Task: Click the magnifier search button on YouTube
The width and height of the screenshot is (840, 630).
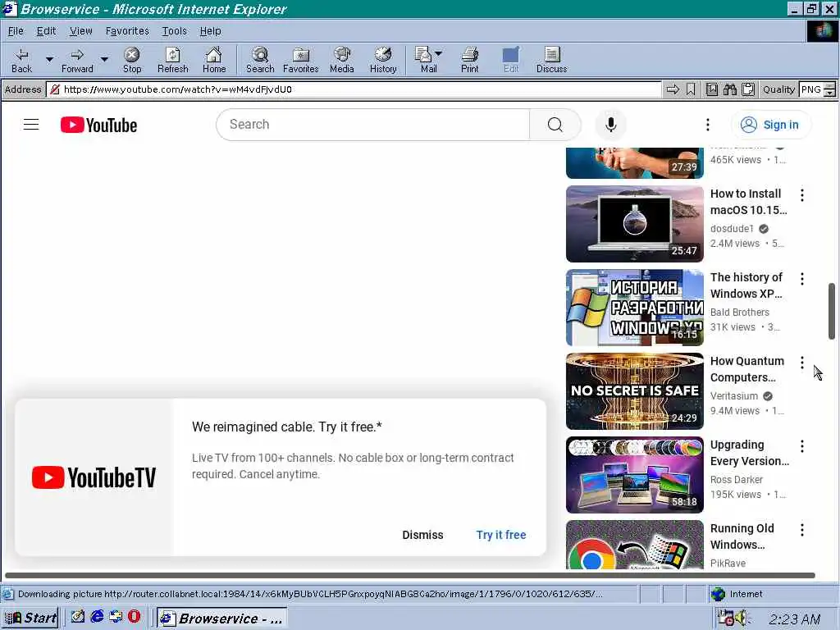Action: pos(555,125)
